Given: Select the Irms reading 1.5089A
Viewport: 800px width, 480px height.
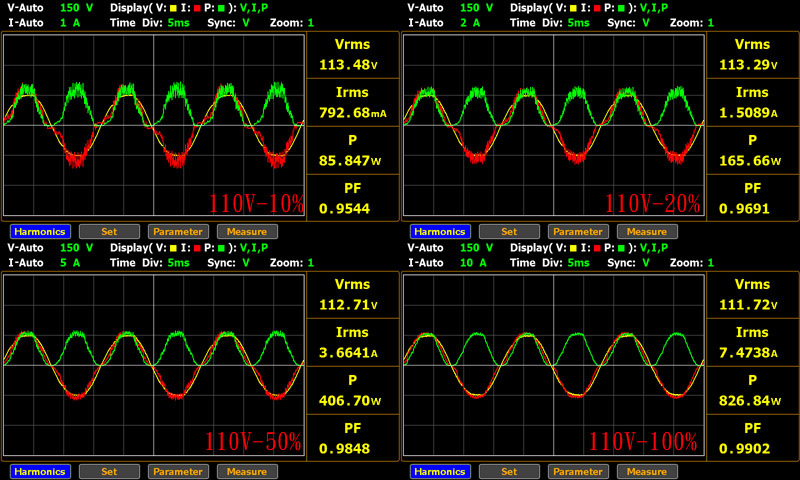Looking at the screenshot, I should click(x=748, y=113).
